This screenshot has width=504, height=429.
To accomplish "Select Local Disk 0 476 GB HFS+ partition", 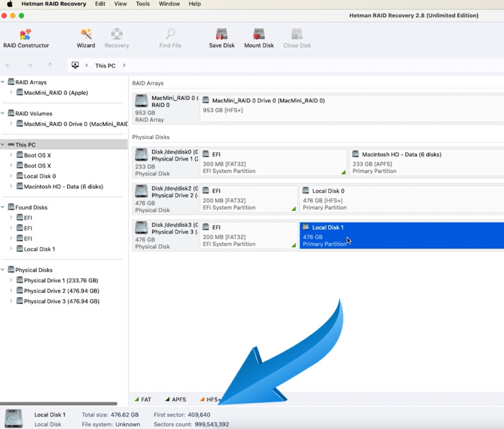I will [x=402, y=199].
